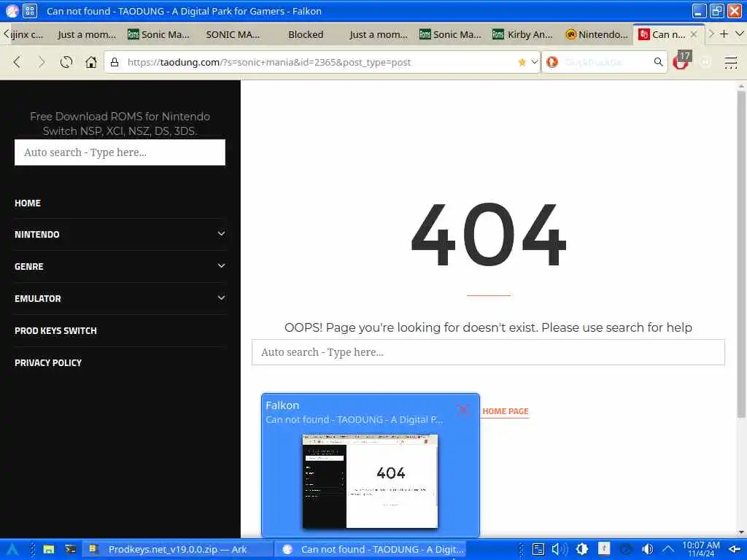Open the terminal taskbar icon
This screenshot has height=560, width=747.
pos(71,550)
